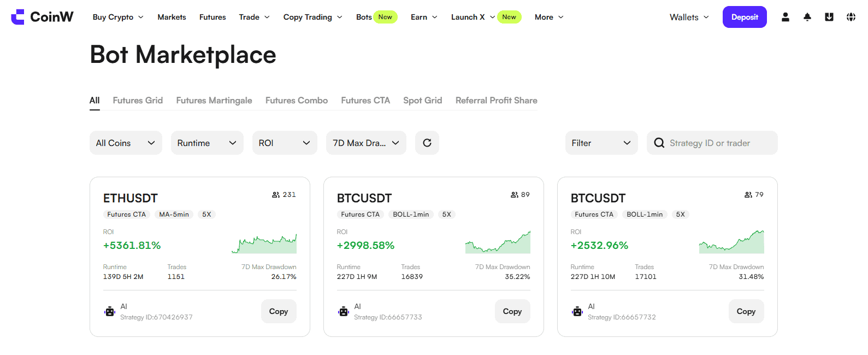The height and width of the screenshot is (355, 868).
Task: Click the Deposit button
Action: pyautogui.click(x=745, y=17)
